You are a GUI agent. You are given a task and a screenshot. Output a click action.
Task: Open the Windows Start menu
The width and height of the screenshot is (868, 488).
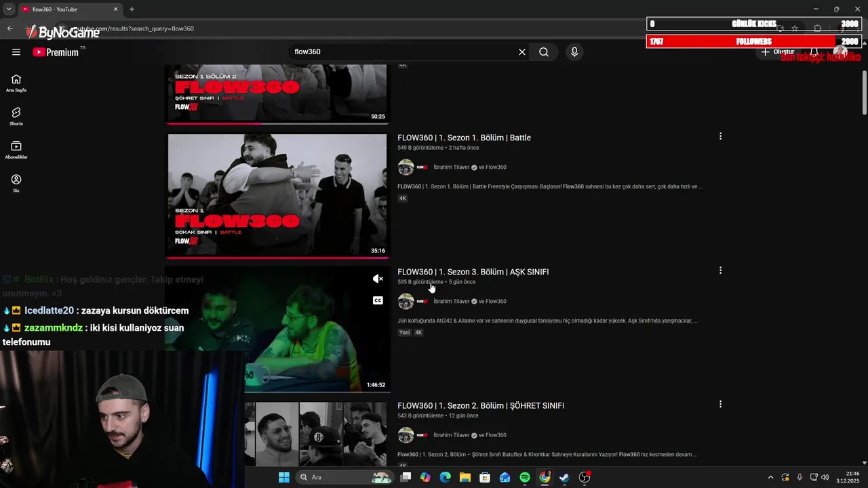284,477
